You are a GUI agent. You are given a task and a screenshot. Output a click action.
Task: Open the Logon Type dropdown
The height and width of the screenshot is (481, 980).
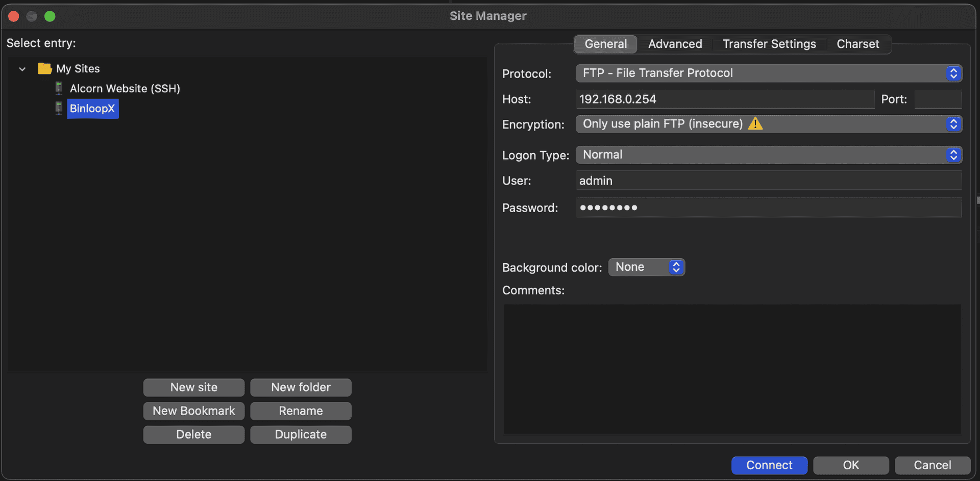click(768, 155)
